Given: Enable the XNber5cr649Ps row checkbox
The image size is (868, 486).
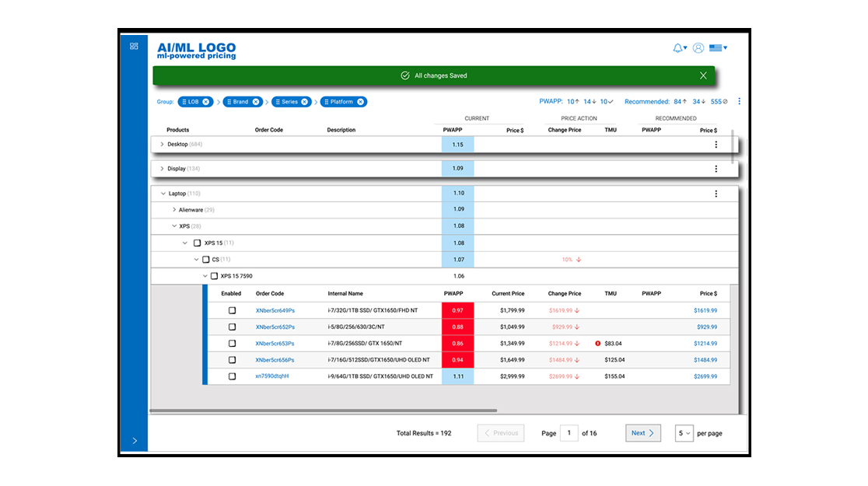Looking at the screenshot, I should [x=232, y=310].
